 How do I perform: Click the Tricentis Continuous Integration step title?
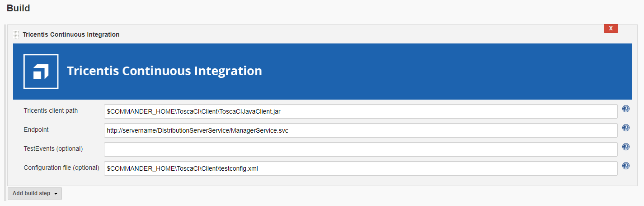71,34
